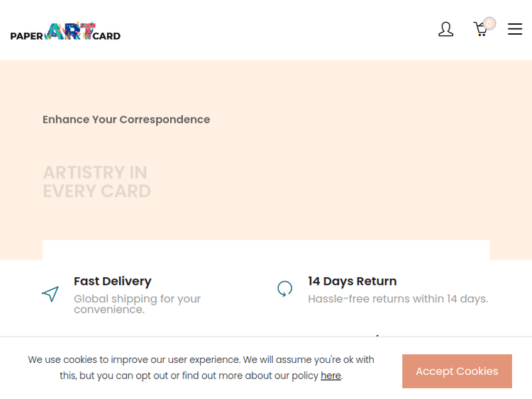
Task: Click the ARTISTRY IN EVERY CARD headline
Action: pos(96,182)
